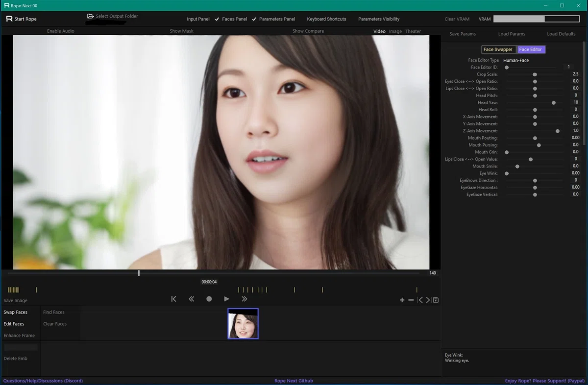This screenshot has height=385, width=588.
Task: Add a timeline marker with plus icon
Action: (x=402, y=300)
